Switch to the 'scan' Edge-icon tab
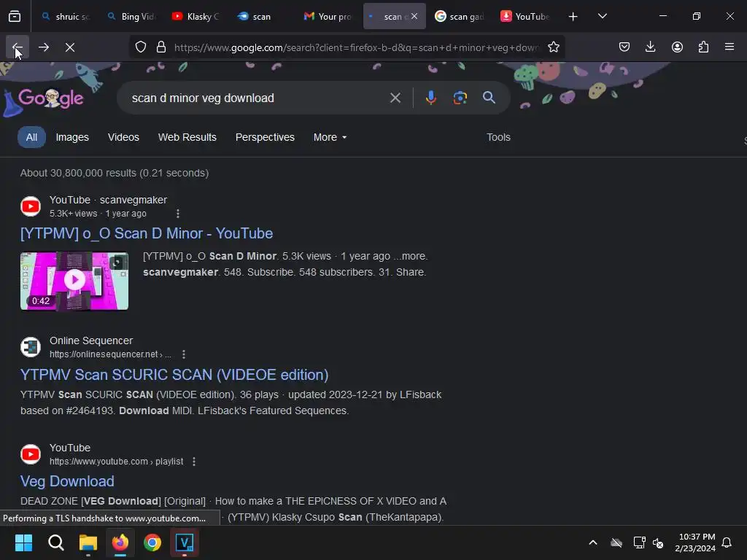 (263, 16)
